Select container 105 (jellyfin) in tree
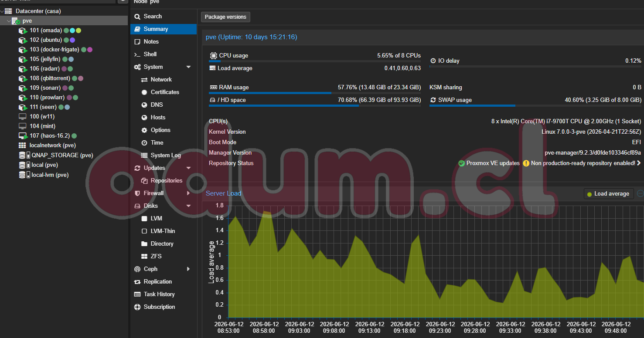The height and width of the screenshot is (338, 644). [45, 59]
